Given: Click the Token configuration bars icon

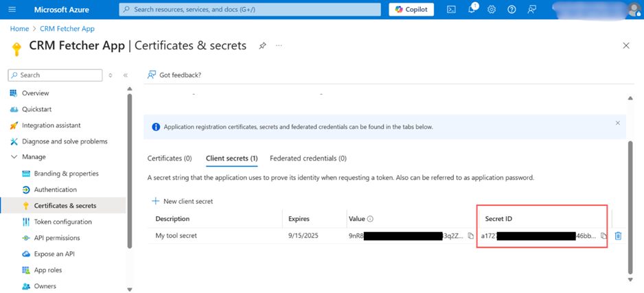Looking at the screenshot, I should pyautogui.click(x=26, y=222).
